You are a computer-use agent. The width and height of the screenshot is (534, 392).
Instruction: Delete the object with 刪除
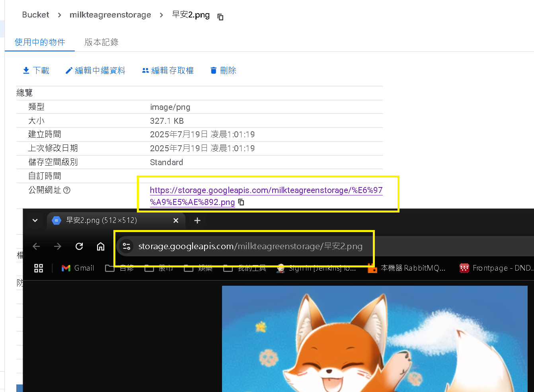point(223,70)
